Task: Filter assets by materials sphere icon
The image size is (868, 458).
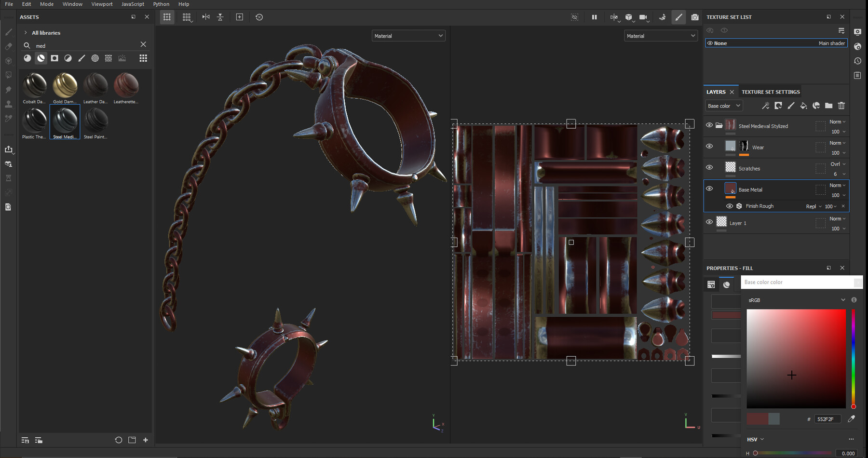Action: (27, 58)
